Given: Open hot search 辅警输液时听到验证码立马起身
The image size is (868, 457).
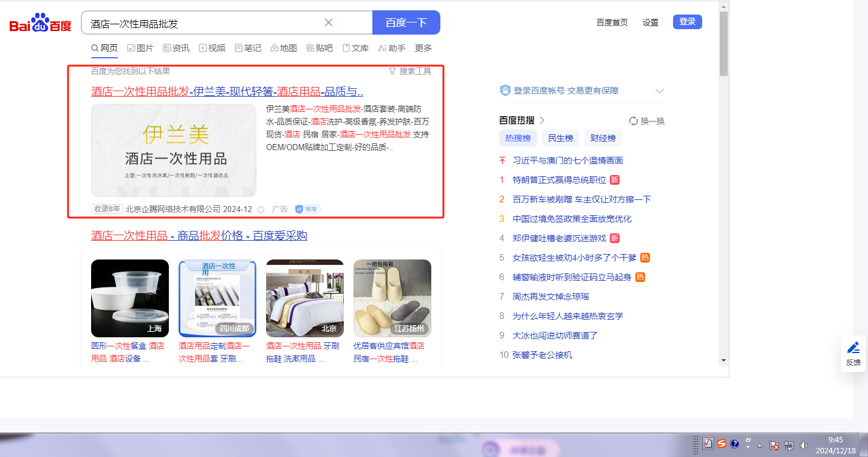Looking at the screenshot, I should pos(572,277).
